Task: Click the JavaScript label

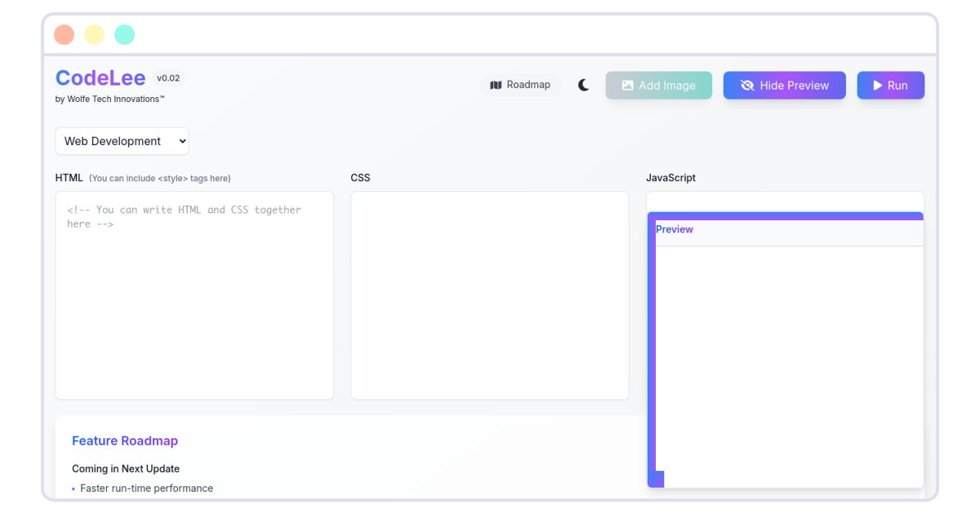Action: [670, 178]
